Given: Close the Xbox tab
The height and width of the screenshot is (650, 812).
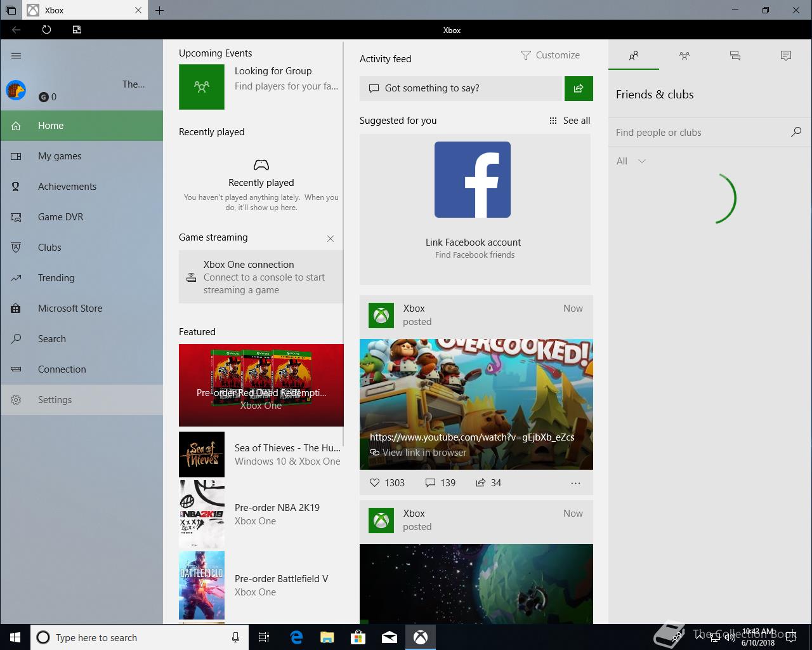Looking at the screenshot, I should pyautogui.click(x=138, y=10).
